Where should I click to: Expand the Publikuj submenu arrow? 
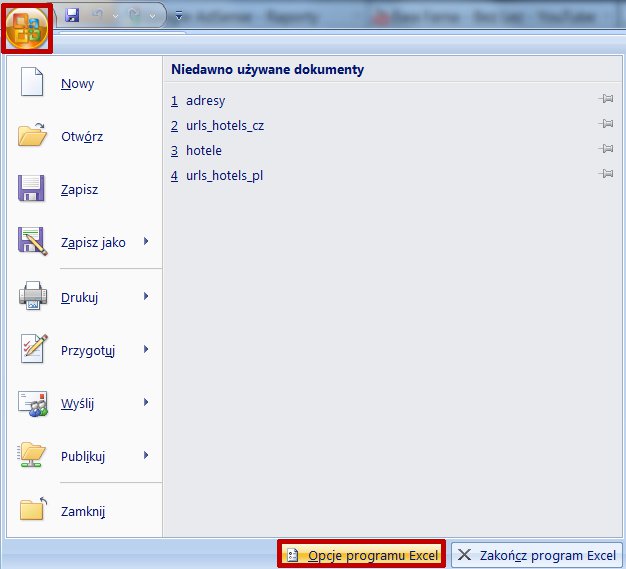[146, 455]
